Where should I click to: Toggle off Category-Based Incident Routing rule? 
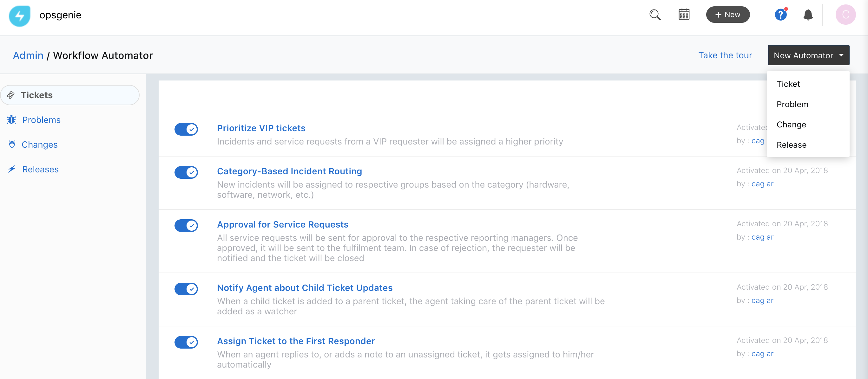click(186, 172)
